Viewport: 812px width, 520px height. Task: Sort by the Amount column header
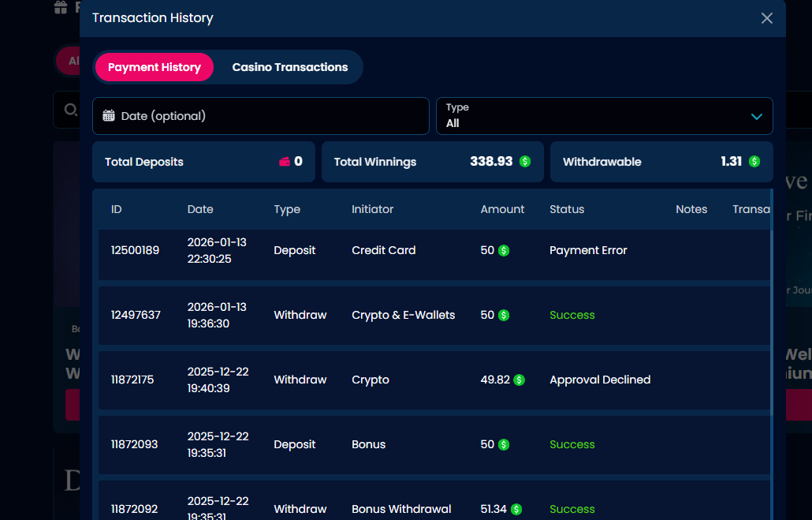(x=502, y=209)
